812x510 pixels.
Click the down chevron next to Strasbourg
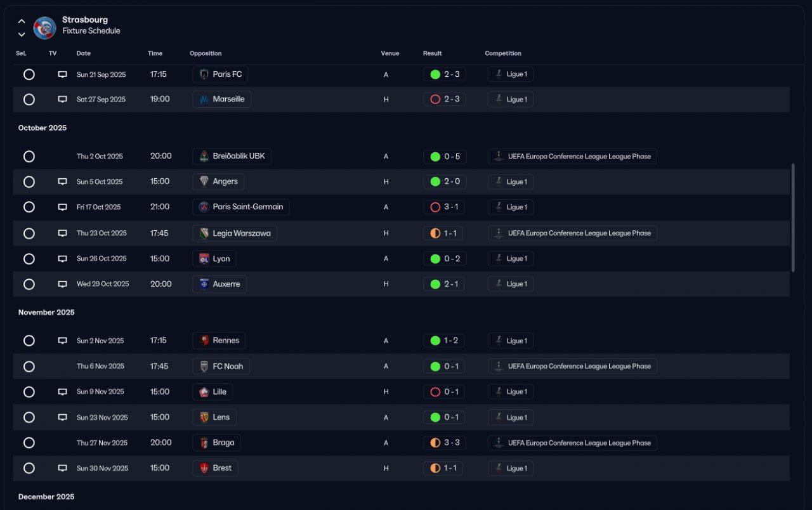coord(22,34)
